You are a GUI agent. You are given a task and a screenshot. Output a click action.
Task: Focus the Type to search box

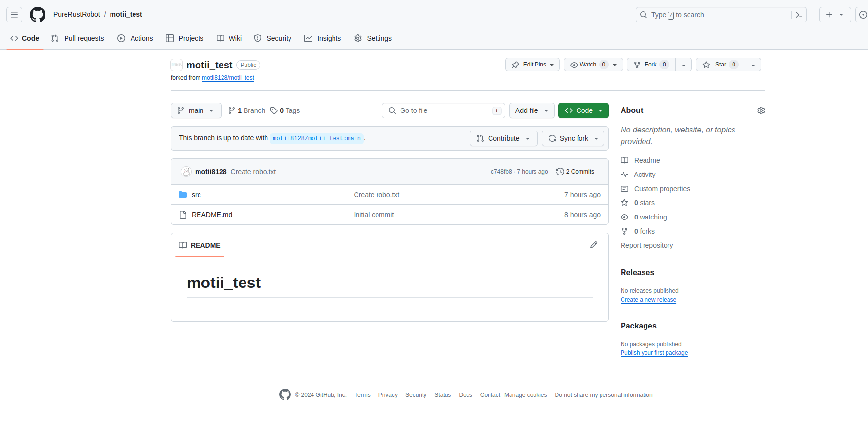pos(721,15)
